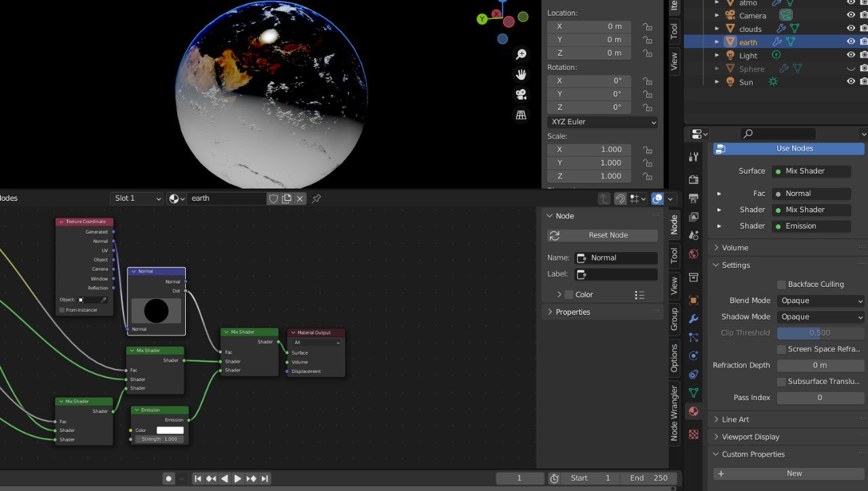Tick the From Instancer checkbox
Viewport: 868px width, 491px height.
(x=62, y=310)
